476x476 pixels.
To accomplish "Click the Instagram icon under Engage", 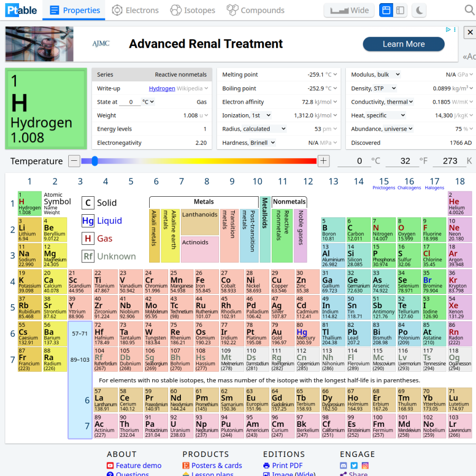I will (365, 465).
